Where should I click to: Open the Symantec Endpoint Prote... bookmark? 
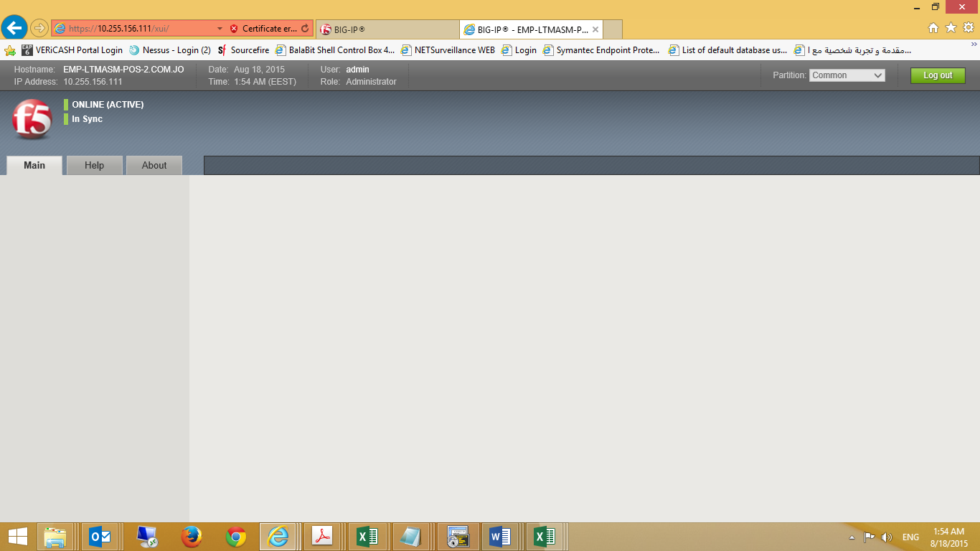pos(602,50)
